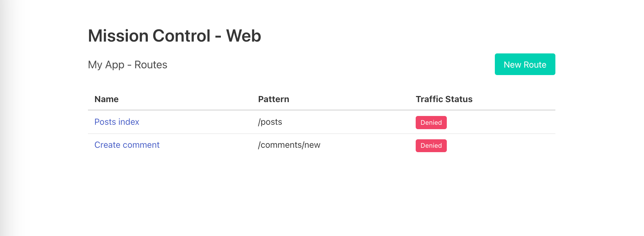Click the Denied badge for Create comment
The width and height of the screenshot is (644, 236).
pos(431,146)
